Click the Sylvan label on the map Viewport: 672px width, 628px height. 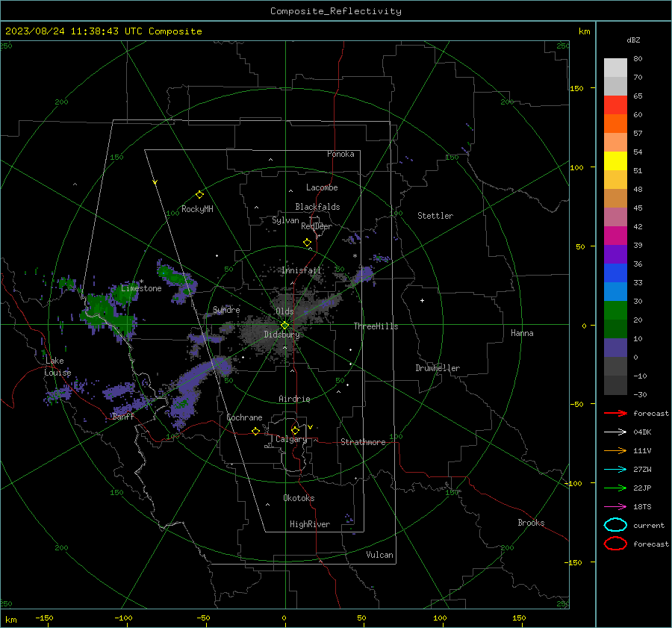click(x=285, y=220)
